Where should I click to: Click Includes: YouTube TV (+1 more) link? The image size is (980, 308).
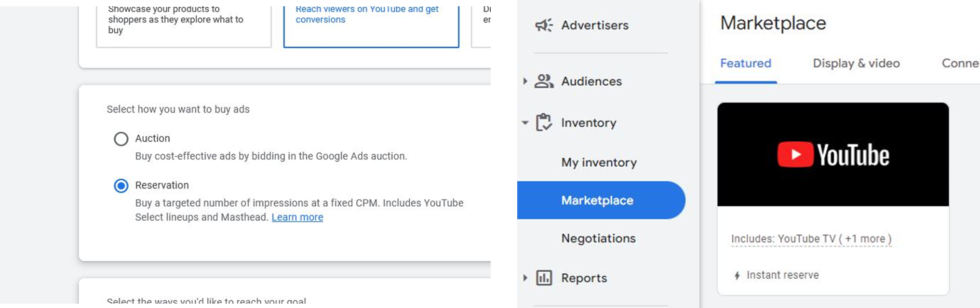811,239
